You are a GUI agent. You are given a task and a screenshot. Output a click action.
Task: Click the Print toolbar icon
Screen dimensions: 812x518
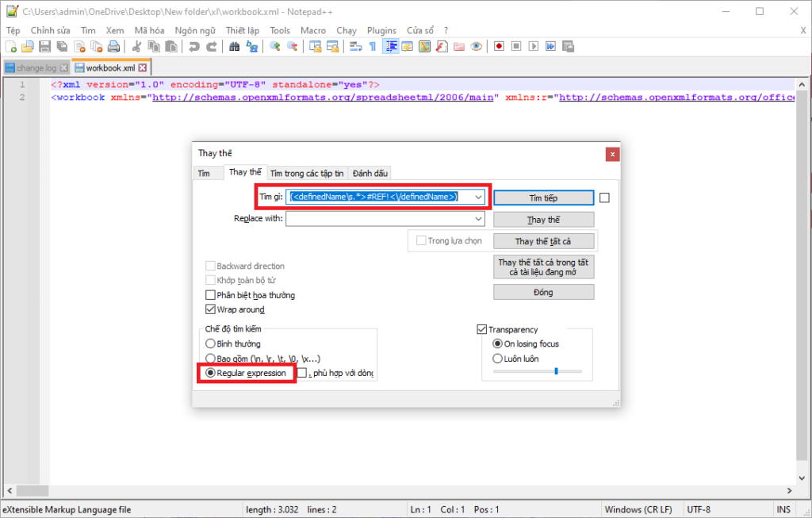(113, 46)
